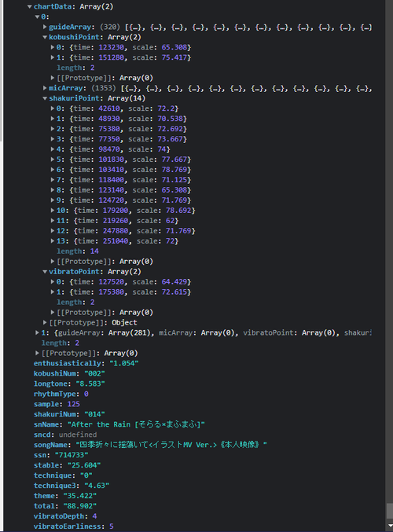This screenshot has height=532, width=393.
Task: Expand vibratoPoint item time 127520
Action: (x=53, y=281)
